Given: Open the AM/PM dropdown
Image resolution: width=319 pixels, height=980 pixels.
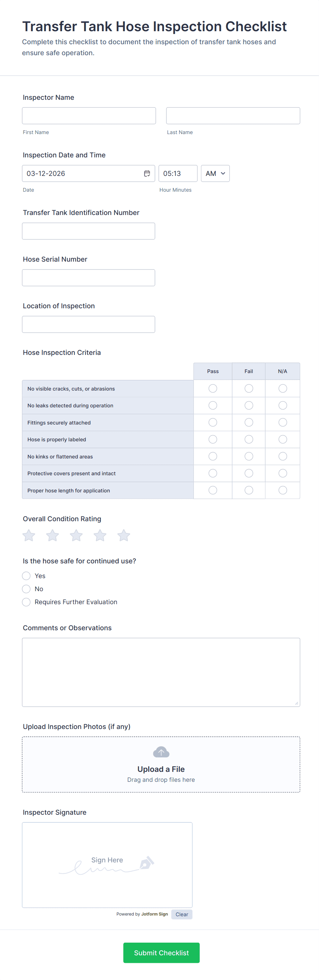Looking at the screenshot, I should pyautogui.click(x=215, y=174).
